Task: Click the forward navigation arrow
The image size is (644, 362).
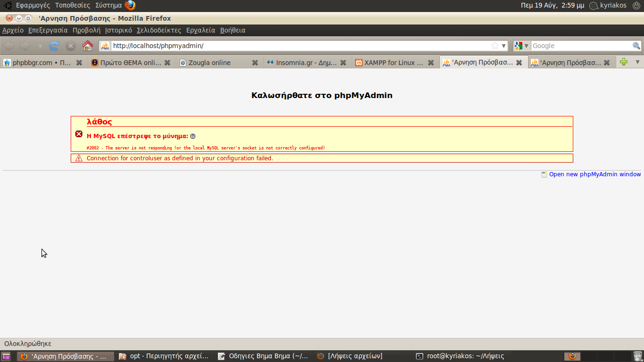Action: click(x=25, y=46)
